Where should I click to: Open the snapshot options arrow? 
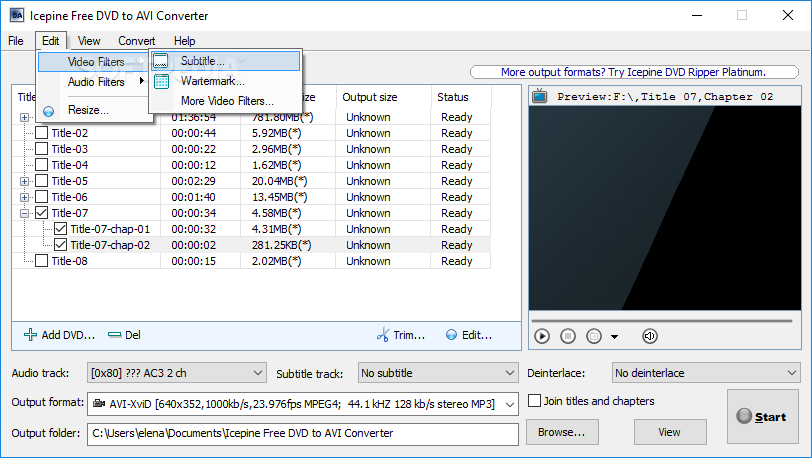click(614, 337)
